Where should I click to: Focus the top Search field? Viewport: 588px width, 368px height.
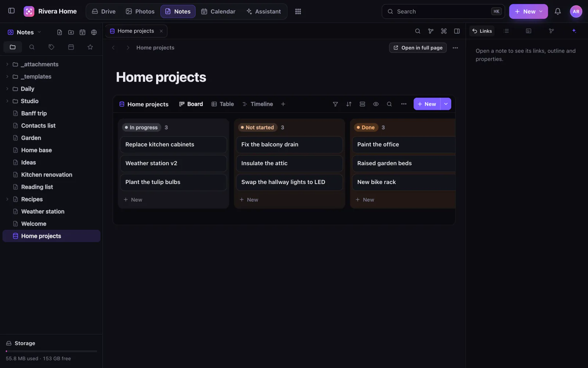tap(443, 11)
